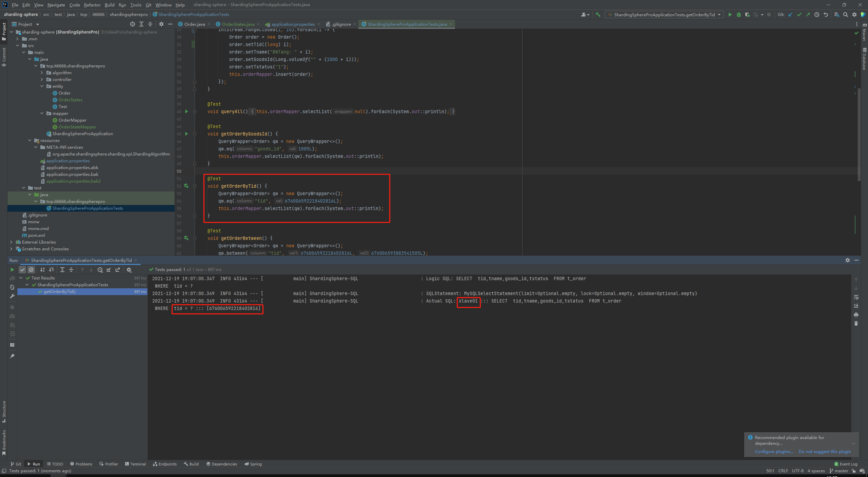Screen dimensions: 868x477
Task: Clear console with the trash icon
Action: (x=856, y=324)
